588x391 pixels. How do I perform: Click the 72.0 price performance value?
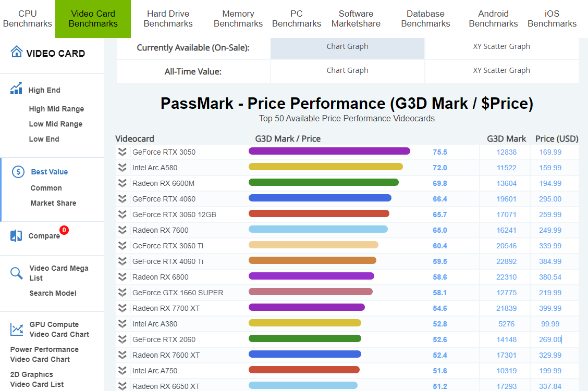point(440,168)
